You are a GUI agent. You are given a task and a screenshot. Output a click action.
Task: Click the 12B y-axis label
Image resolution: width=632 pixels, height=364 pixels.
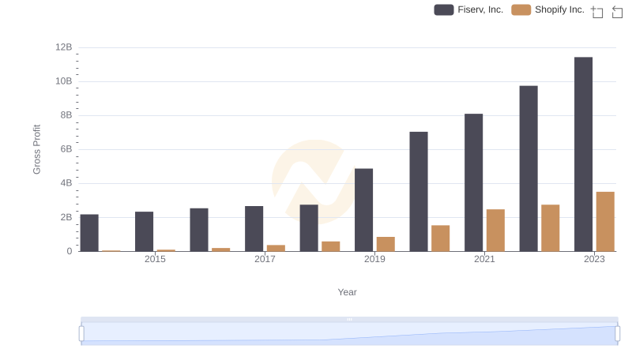click(64, 47)
